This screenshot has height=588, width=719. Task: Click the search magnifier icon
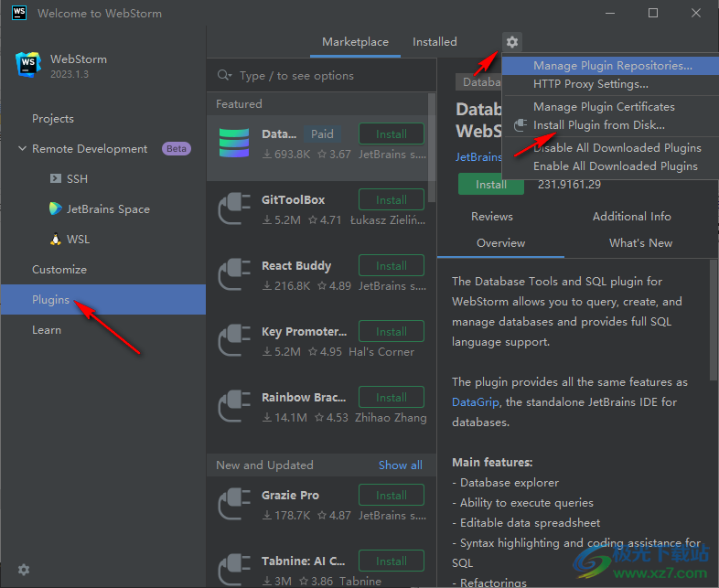224,75
